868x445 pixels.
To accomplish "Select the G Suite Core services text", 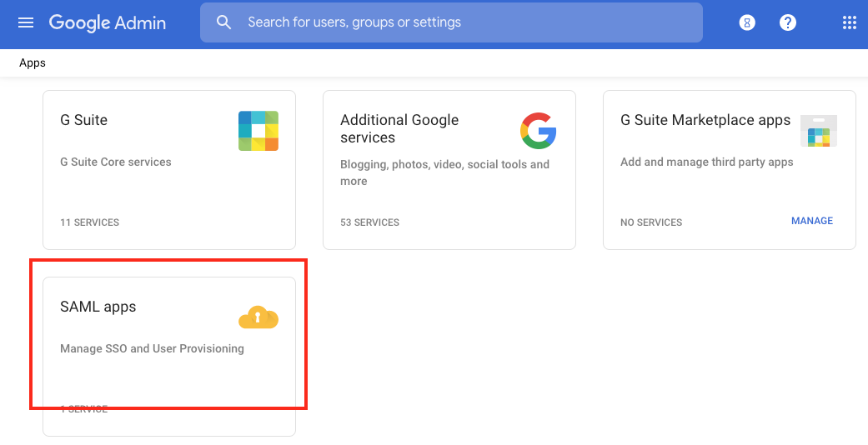I will coord(116,162).
